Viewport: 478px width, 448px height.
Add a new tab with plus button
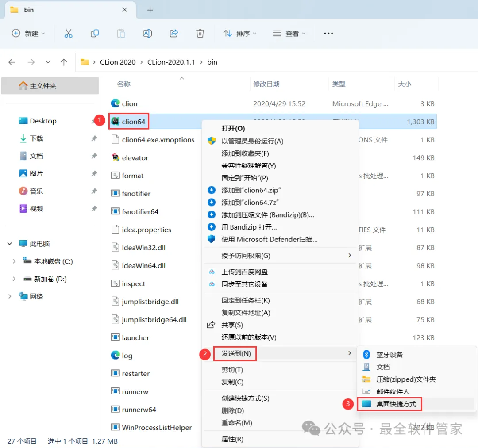[x=150, y=10]
